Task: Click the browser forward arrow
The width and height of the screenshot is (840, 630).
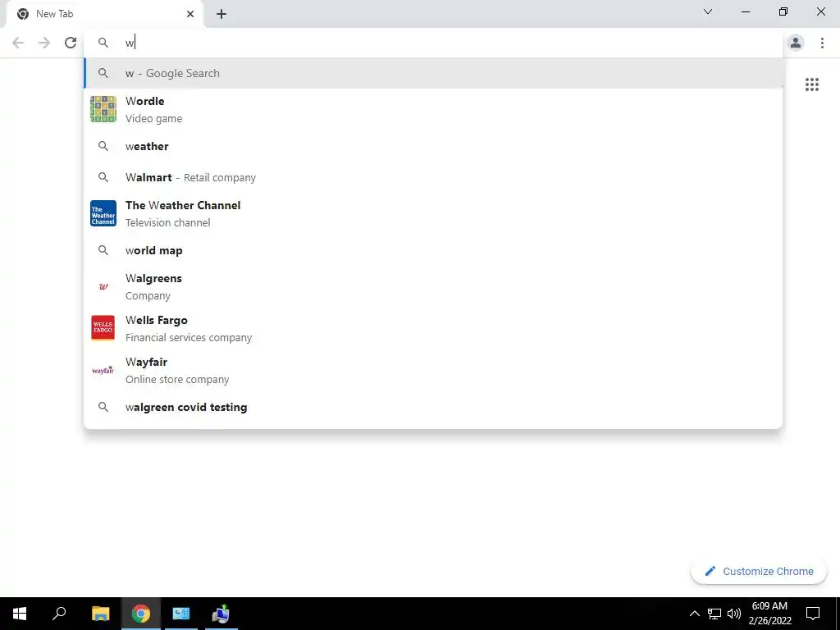Action: [x=44, y=43]
